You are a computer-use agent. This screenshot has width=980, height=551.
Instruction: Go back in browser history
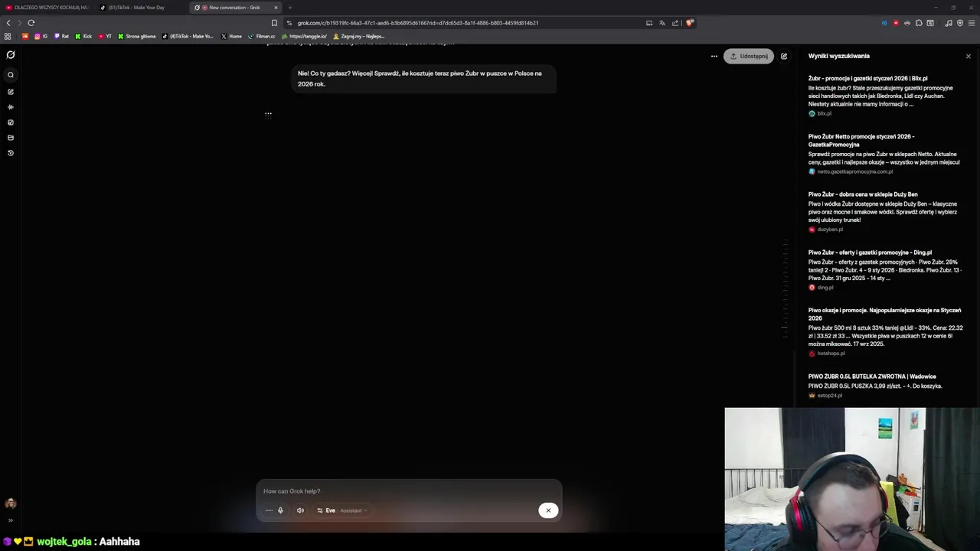coord(8,23)
